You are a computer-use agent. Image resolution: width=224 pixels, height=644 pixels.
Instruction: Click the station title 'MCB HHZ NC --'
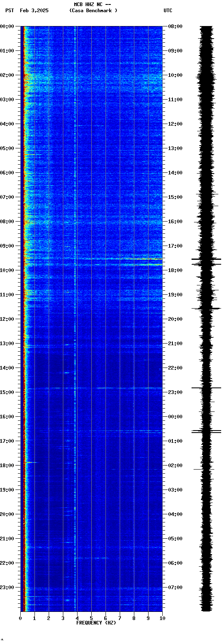click(93, 4)
